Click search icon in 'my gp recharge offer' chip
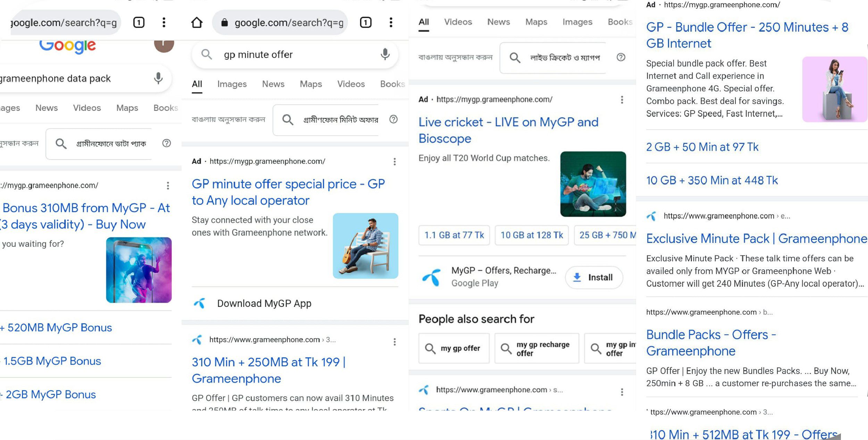Image resolution: width=868 pixels, height=440 pixels. click(506, 349)
